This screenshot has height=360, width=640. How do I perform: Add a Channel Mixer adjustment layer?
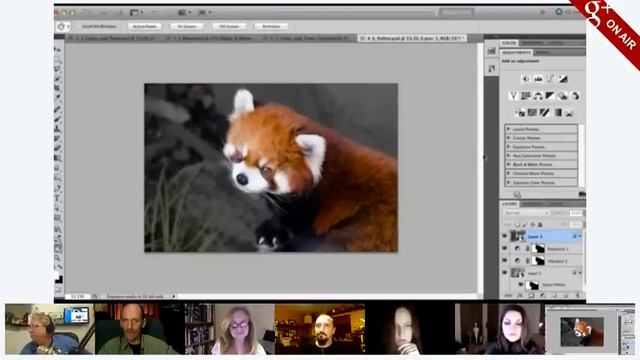tap(575, 96)
